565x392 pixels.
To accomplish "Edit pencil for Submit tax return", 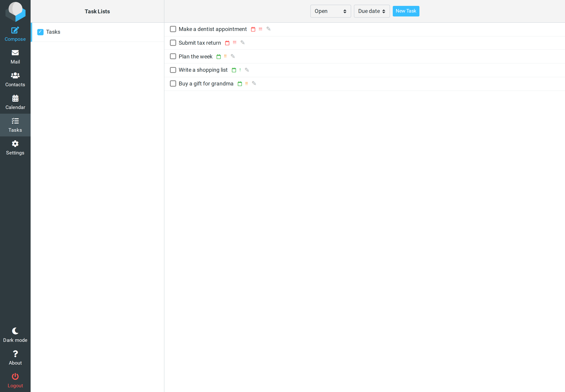I will [243, 43].
